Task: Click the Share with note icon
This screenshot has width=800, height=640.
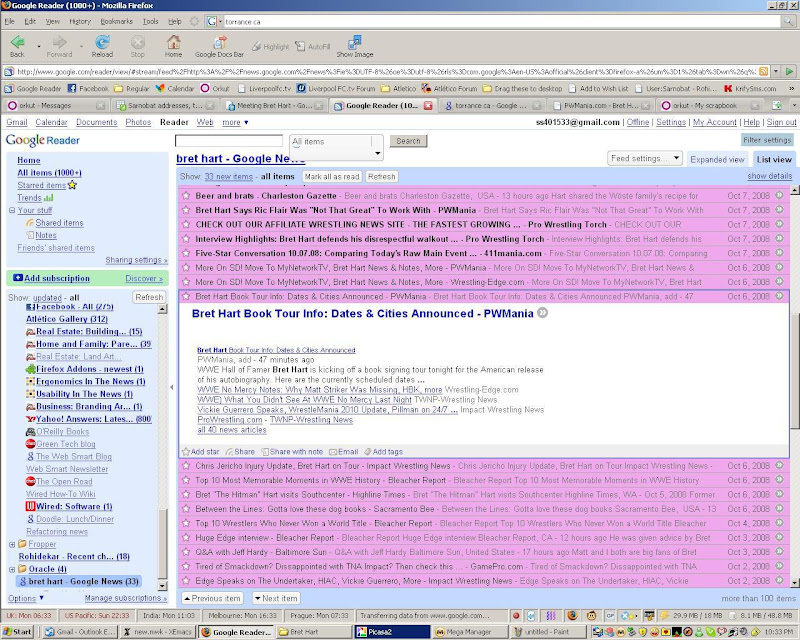Action: point(265,452)
